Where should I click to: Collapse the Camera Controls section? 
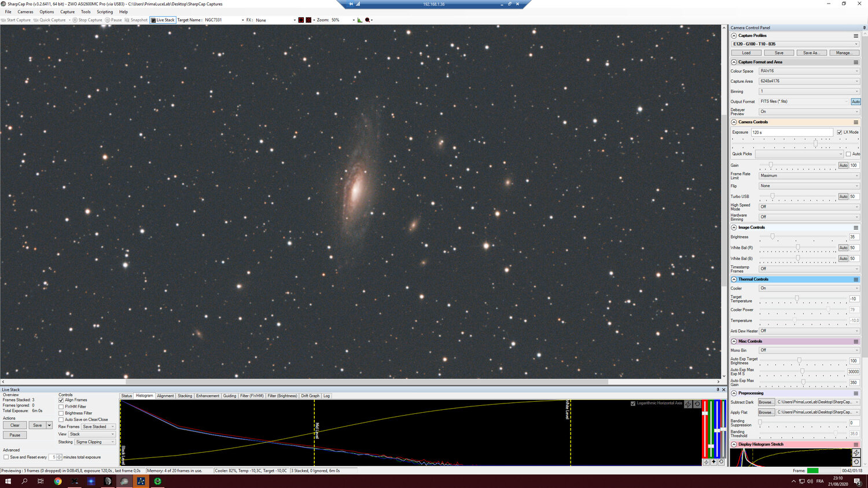[734, 122]
